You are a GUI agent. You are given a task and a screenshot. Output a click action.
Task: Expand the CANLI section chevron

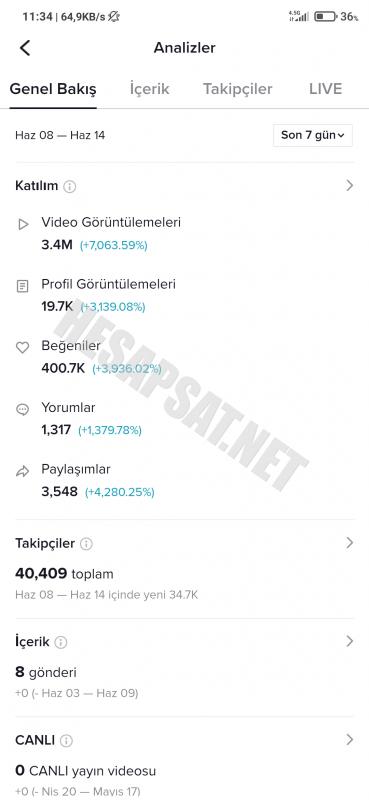pyautogui.click(x=350, y=739)
